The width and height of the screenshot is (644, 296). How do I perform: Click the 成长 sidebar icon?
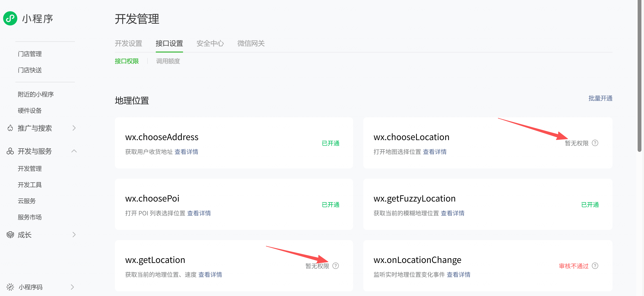tap(10, 235)
